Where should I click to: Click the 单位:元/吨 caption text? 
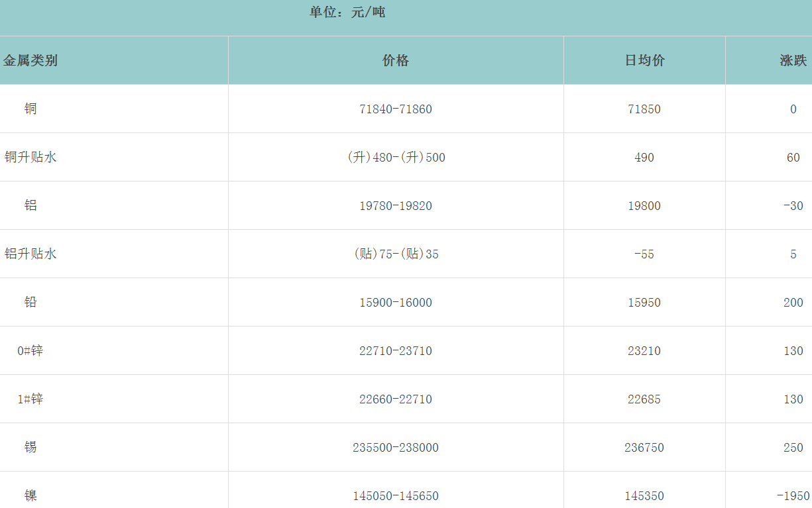[x=347, y=13]
